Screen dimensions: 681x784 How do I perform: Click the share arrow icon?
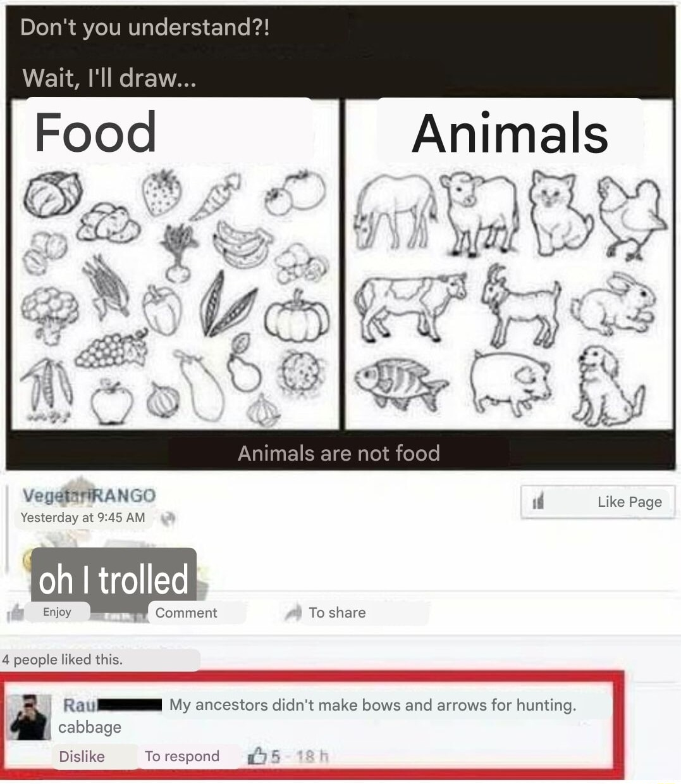coord(293,613)
